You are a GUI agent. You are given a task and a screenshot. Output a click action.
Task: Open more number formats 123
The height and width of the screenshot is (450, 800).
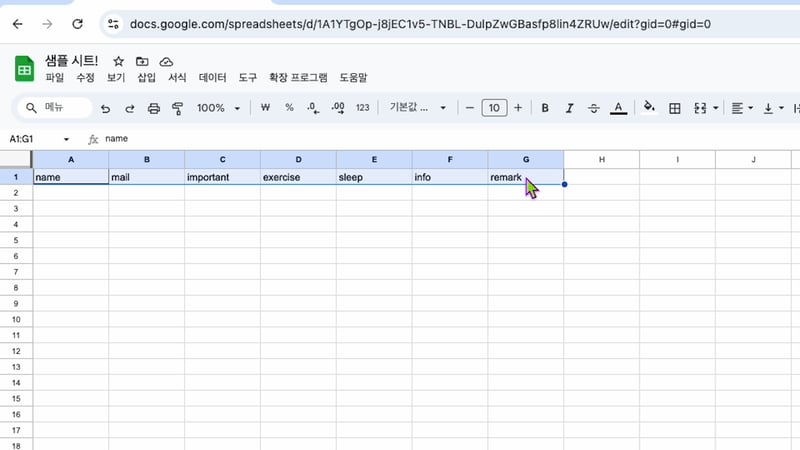click(x=362, y=108)
